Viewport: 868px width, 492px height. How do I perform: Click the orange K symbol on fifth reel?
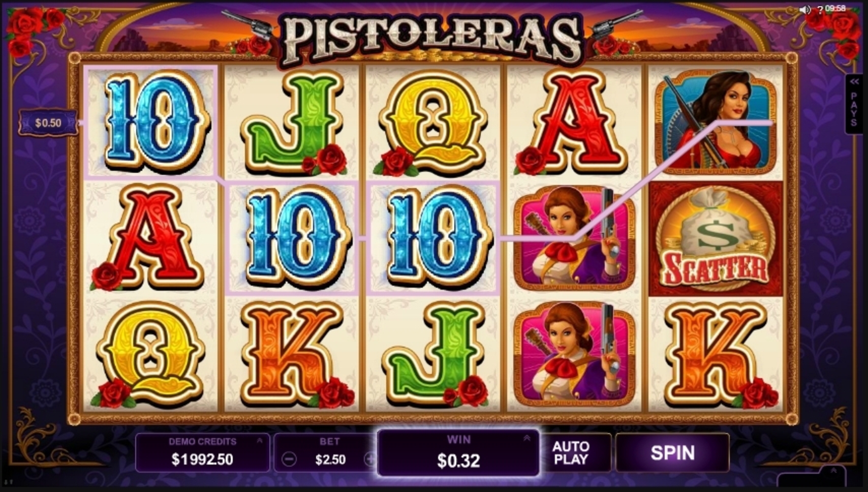tap(716, 354)
